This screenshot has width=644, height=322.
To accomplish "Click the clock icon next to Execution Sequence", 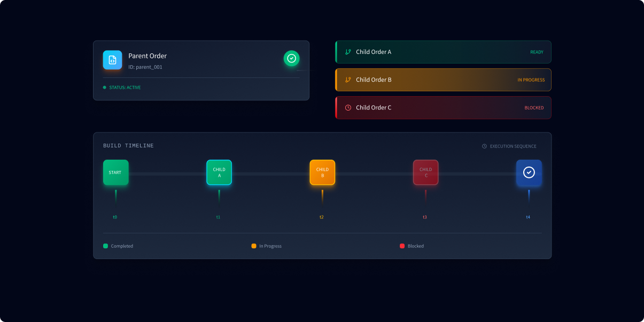I will pos(484,146).
